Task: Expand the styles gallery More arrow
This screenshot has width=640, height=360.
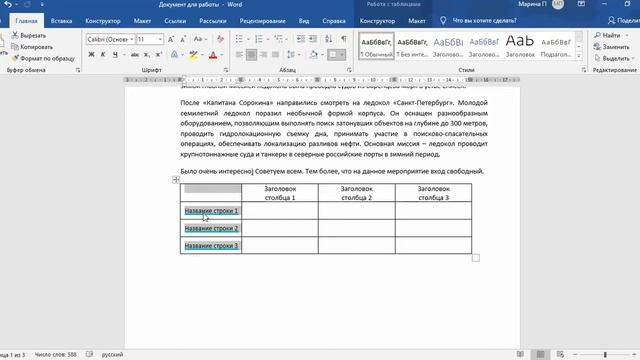Action: 579,56
